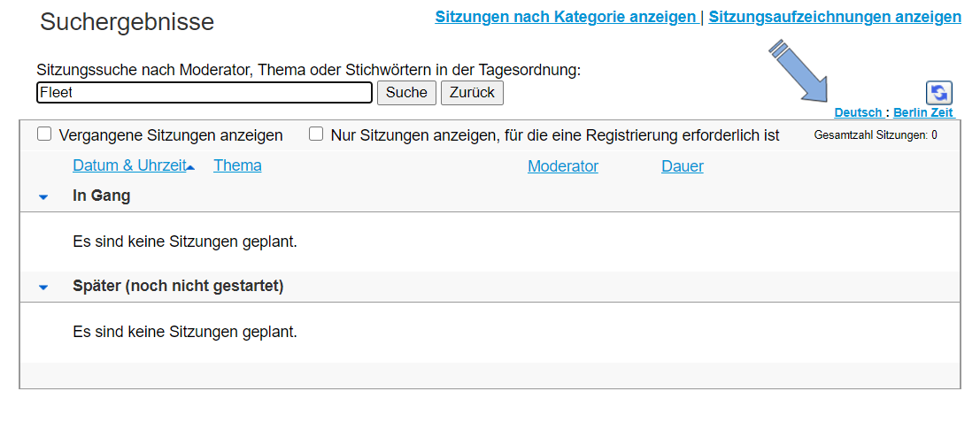Enable the registration-required sessions checkbox
The width and height of the screenshot is (980, 422).
pos(316,134)
